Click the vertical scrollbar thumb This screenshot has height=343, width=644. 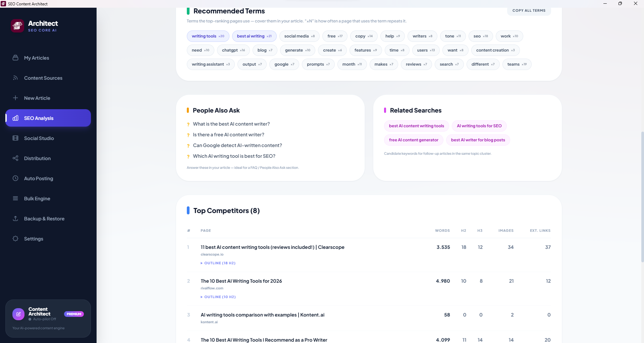point(642,197)
